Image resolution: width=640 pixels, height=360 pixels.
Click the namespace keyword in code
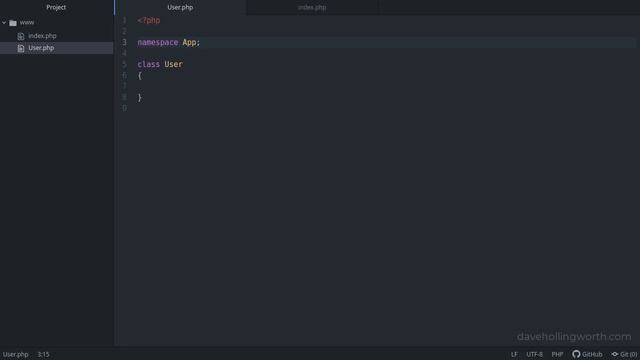click(158, 42)
